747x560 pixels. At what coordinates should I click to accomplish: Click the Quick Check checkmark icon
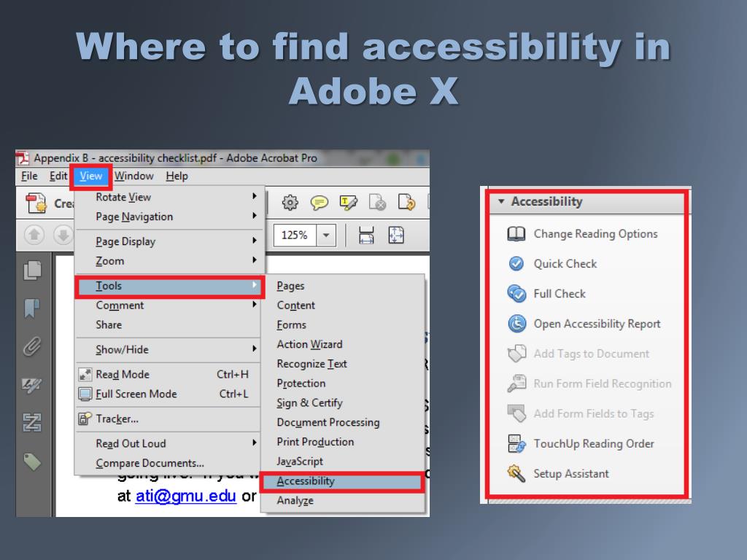coord(516,263)
